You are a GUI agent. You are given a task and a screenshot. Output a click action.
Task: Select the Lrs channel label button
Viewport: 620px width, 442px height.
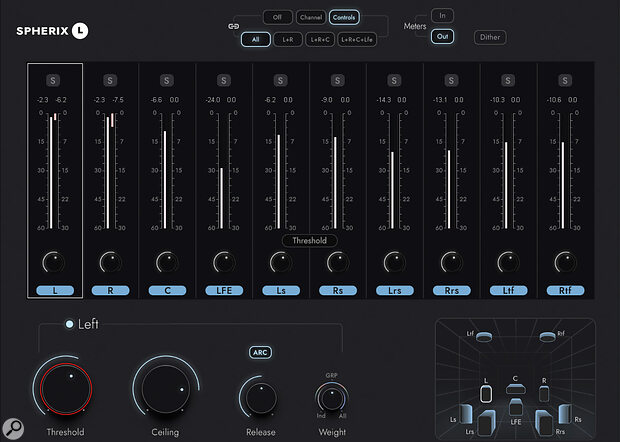pos(395,291)
